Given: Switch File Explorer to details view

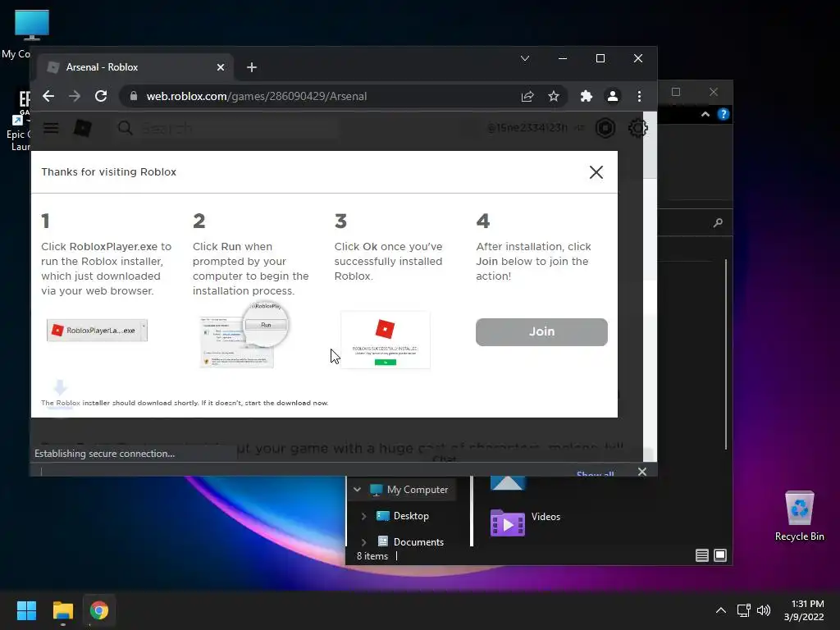Looking at the screenshot, I should [702, 555].
